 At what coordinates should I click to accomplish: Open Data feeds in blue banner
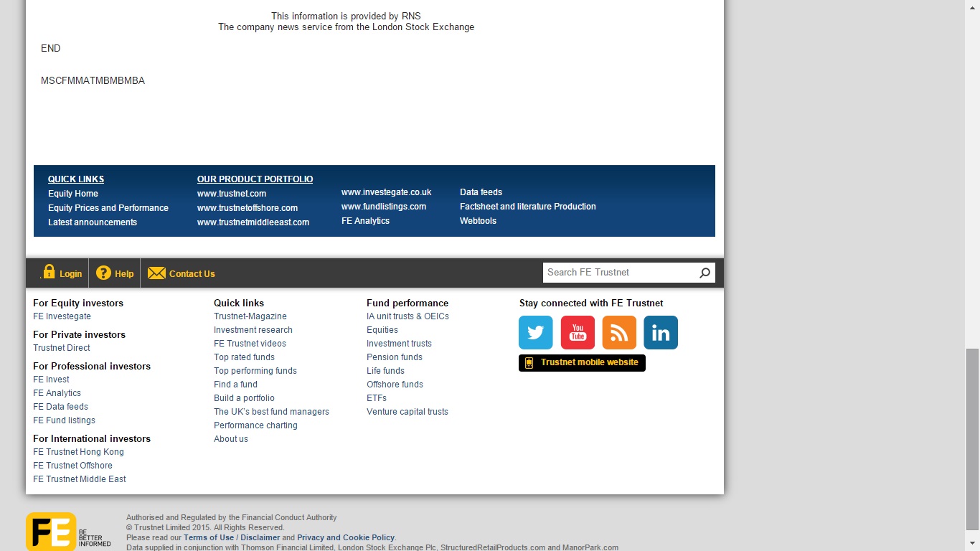tap(481, 192)
